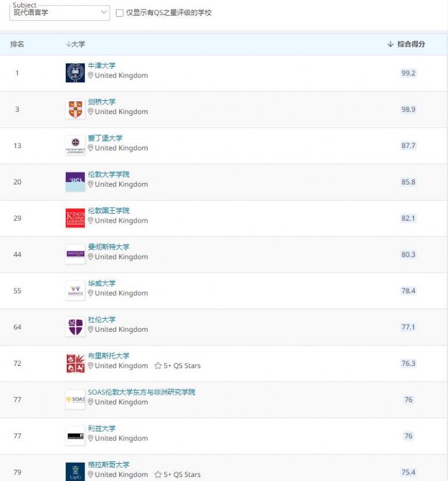
Task: Click the location pin beside United Kingdom for 牛津大学
Action: (90, 76)
